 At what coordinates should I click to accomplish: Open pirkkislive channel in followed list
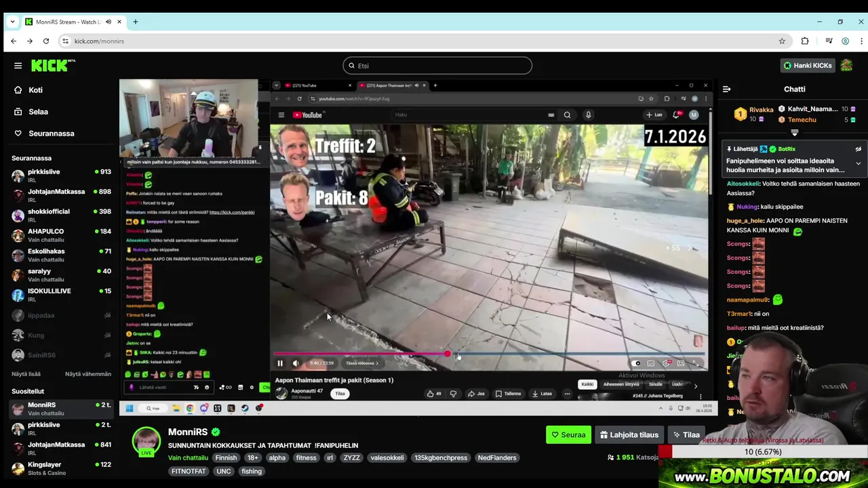point(61,176)
